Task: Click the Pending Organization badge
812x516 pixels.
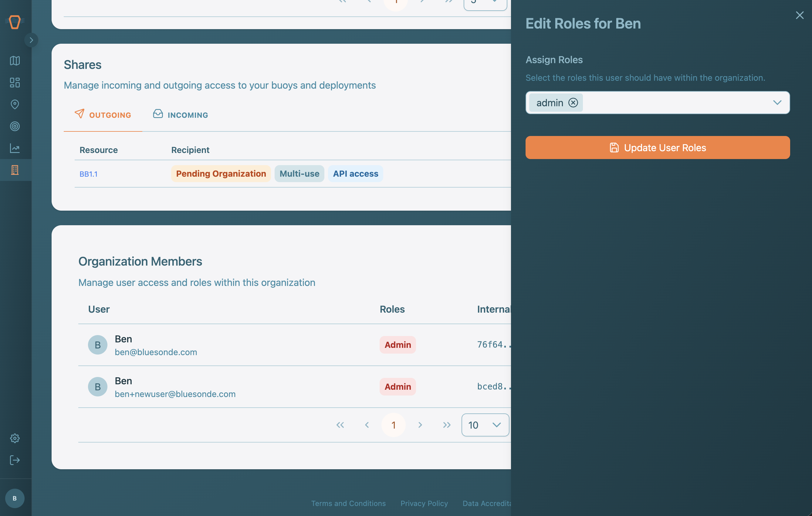Action: click(x=221, y=174)
